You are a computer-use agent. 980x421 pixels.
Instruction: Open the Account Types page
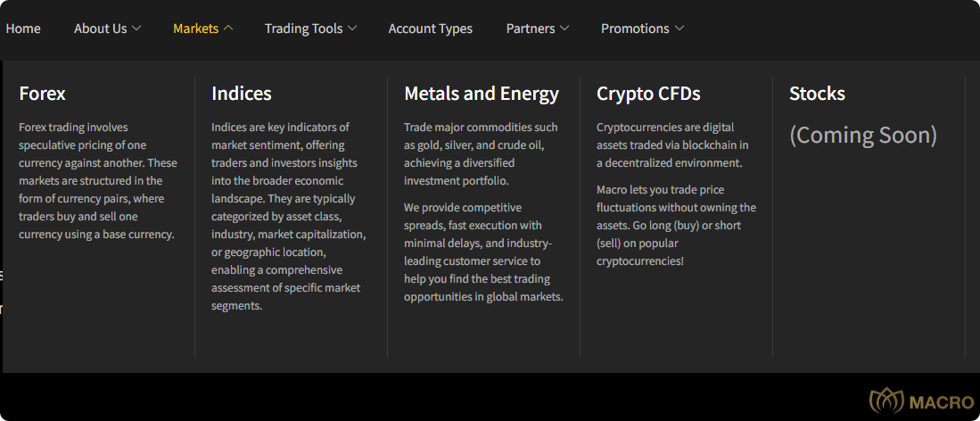point(430,29)
